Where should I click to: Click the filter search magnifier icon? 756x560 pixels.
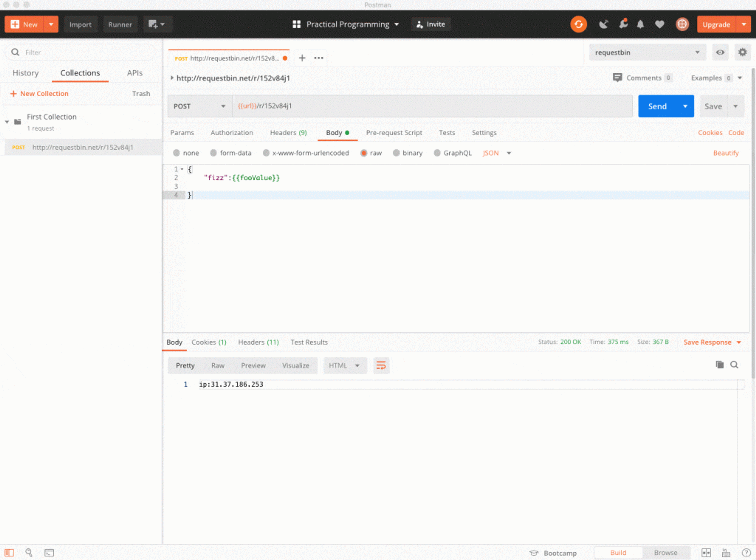click(15, 52)
